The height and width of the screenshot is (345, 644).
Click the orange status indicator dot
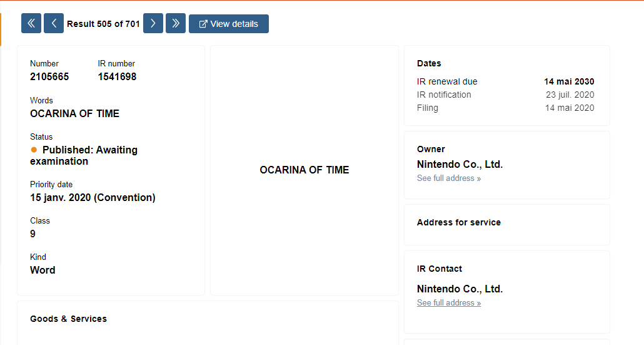point(34,150)
